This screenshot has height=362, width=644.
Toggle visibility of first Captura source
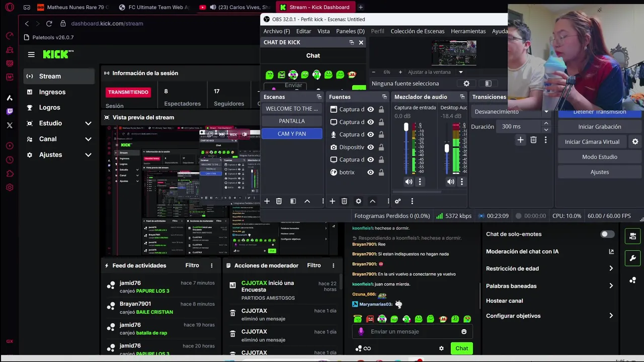coord(370,109)
